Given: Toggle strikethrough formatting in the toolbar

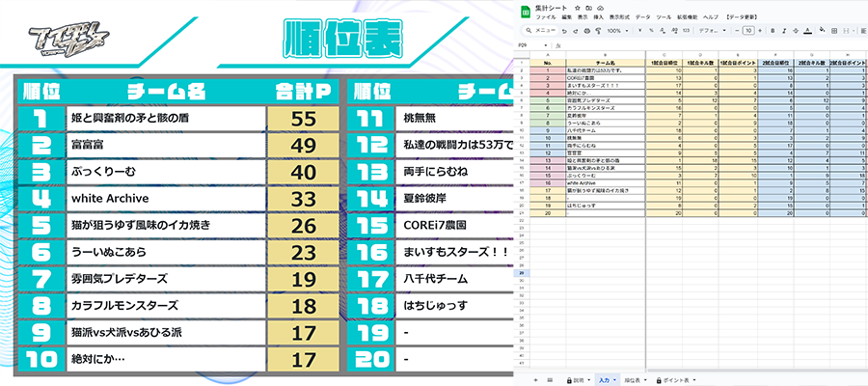Looking at the screenshot, I should tap(796, 31).
